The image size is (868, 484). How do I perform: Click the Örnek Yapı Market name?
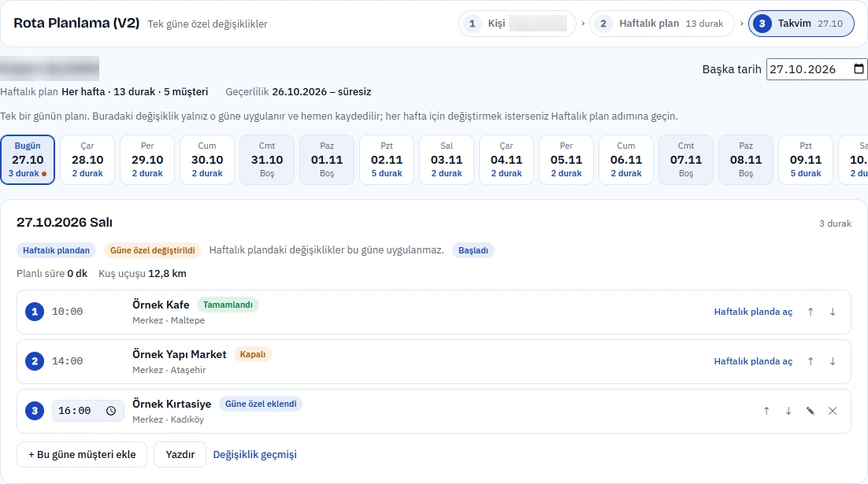click(x=180, y=355)
